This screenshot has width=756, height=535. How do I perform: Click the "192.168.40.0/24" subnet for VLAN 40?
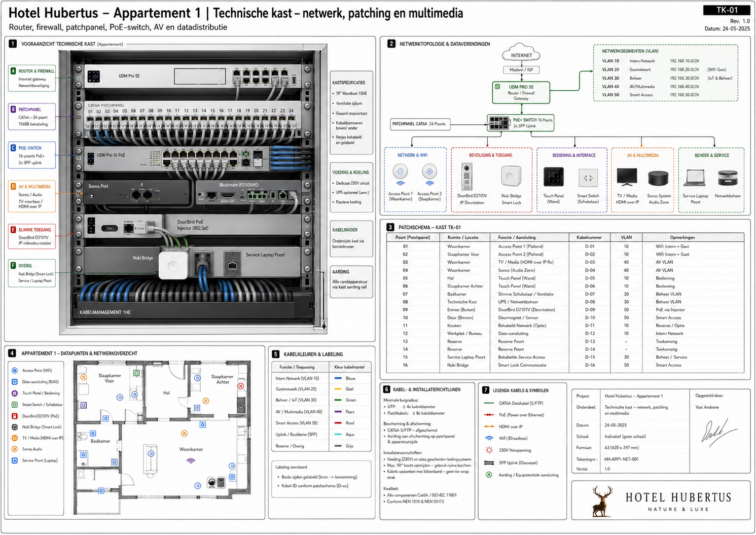pyautogui.click(x=684, y=87)
